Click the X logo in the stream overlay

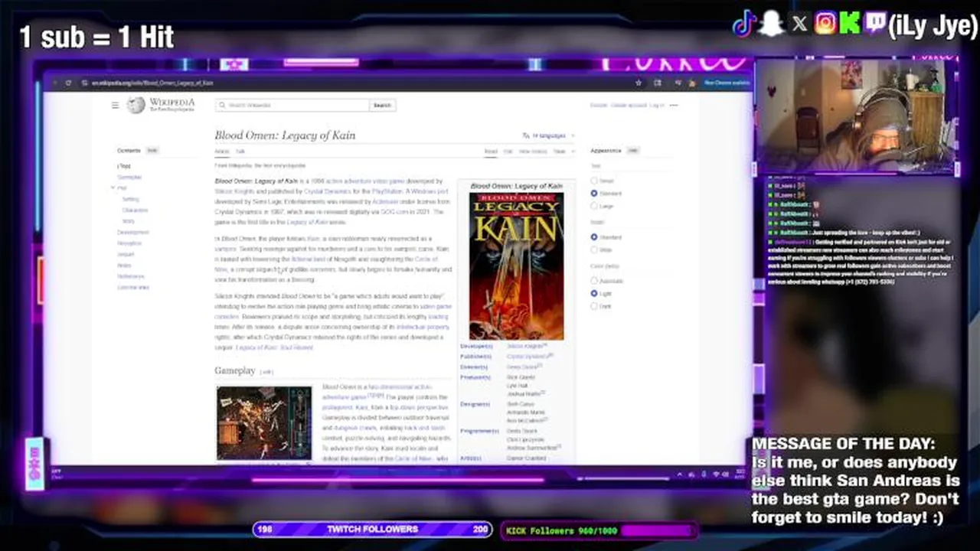pyautogui.click(x=799, y=24)
